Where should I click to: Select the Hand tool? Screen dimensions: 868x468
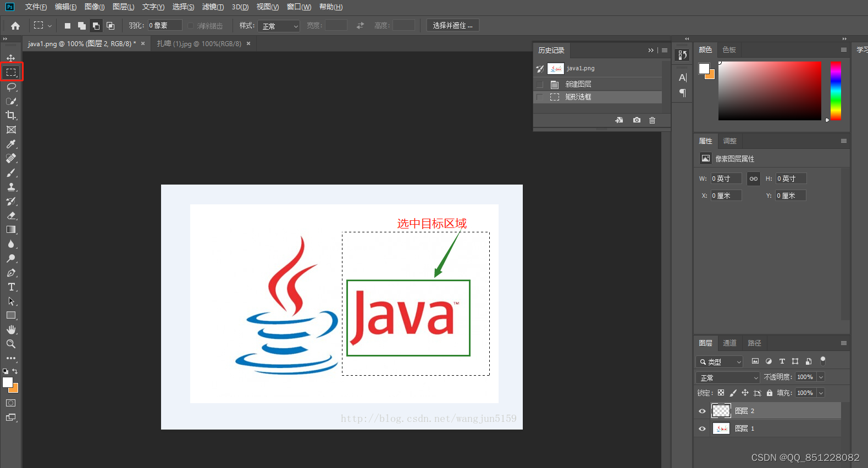click(11, 330)
